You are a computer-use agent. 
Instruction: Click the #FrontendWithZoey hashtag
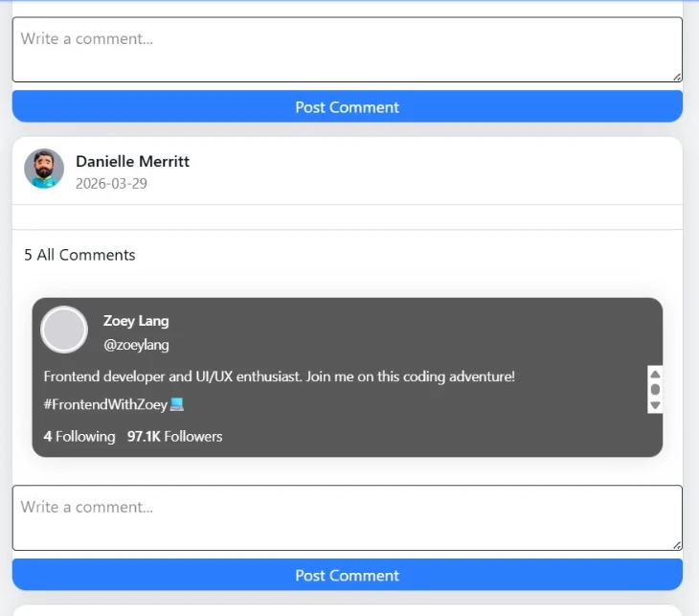(x=105, y=404)
